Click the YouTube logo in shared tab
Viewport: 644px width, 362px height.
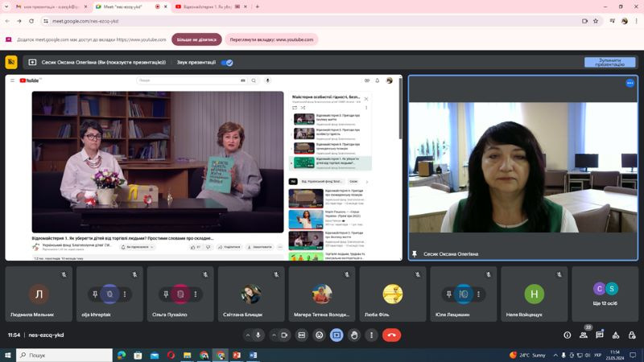pos(29,80)
